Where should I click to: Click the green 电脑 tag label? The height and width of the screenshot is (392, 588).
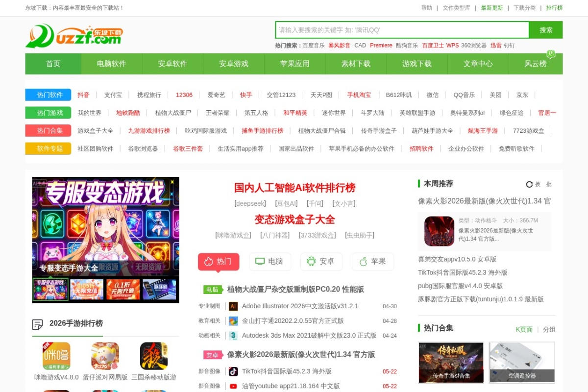click(x=213, y=290)
